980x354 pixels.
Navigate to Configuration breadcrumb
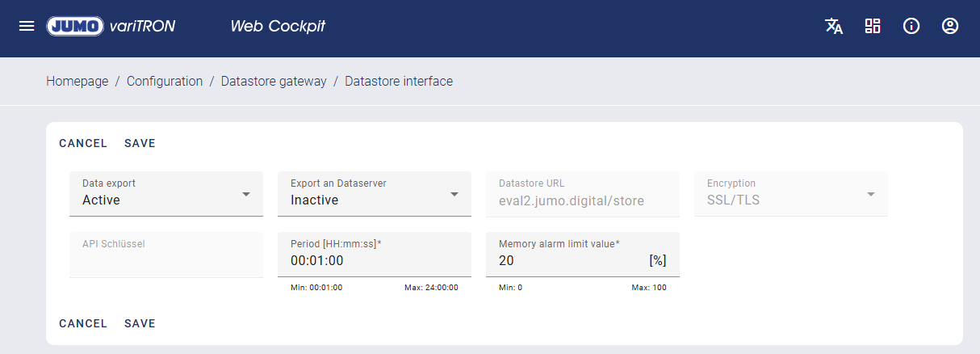pos(165,82)
